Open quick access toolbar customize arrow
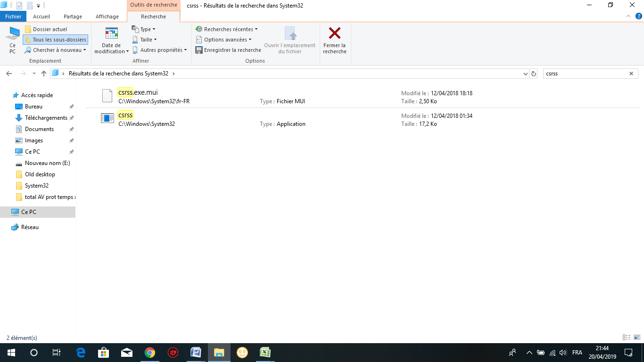 pyautogui.click(x=38, y=6)
